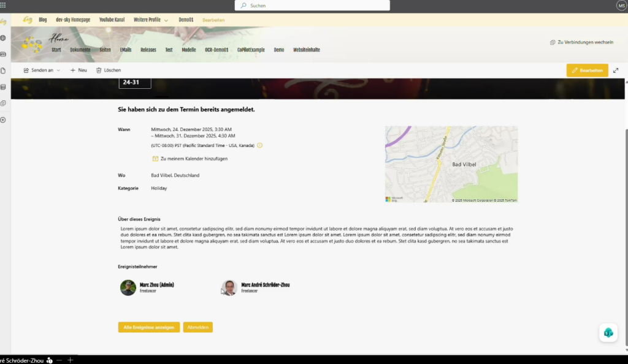Go to OCR-Demo01 navigation item
628x364 pixels.
(216, 50)
